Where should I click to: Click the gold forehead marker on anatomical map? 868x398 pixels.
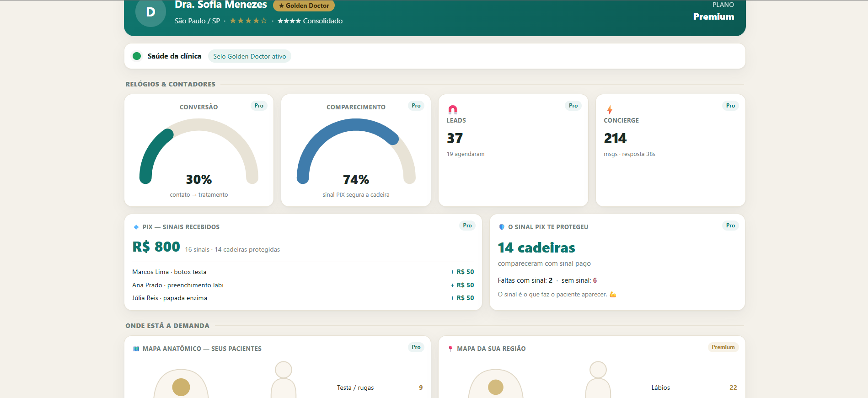click(181, 387)
